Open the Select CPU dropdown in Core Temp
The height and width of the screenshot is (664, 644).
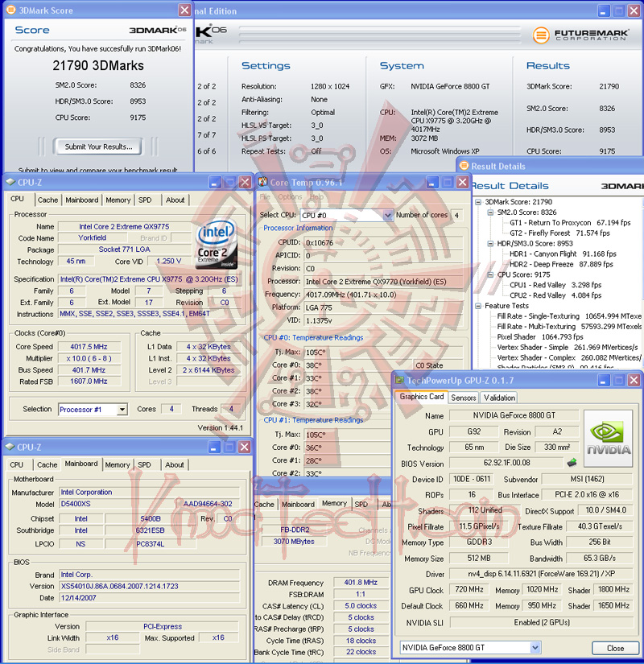pyautogui.click(x=388, y=215)
